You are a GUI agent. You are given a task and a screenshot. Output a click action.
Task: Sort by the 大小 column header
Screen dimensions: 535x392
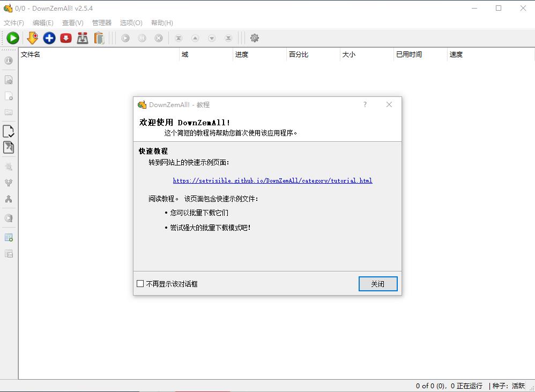[348, 55]
